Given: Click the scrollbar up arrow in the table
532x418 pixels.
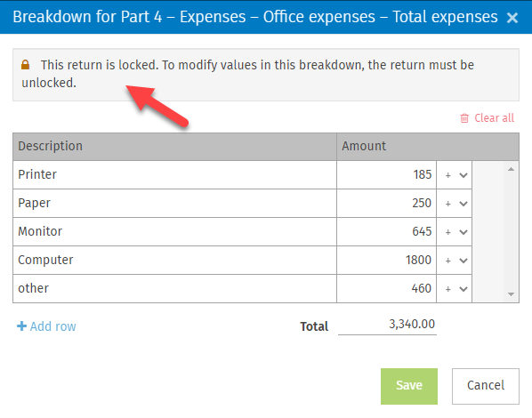Looking at the screenshot, I should click(511, 169).
